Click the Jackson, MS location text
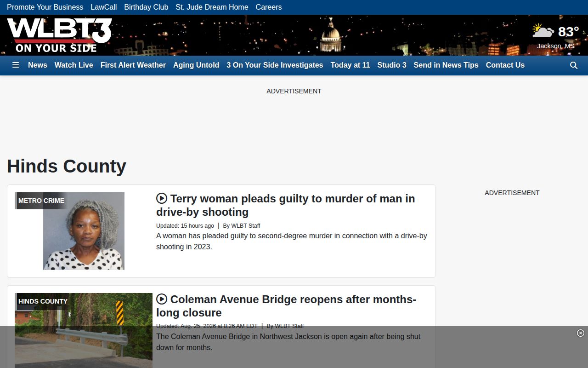The image size is (588, 368). click(x=556, y=46)
